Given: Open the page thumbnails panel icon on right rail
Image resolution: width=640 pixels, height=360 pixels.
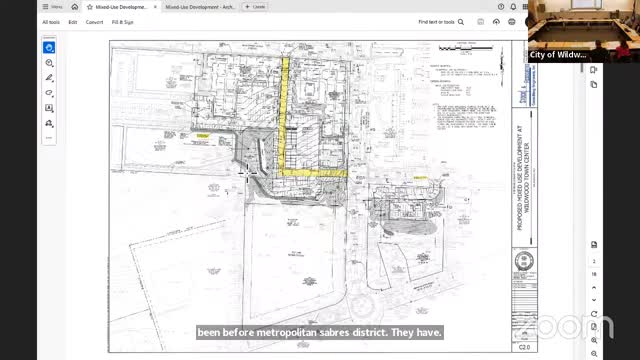Looking at the screenshot, I should (594, 84).
